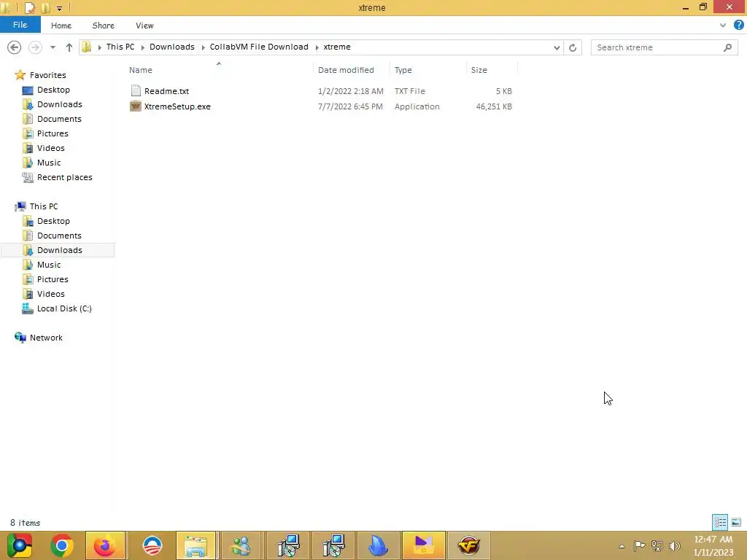
Task: Click the xtreme breadcrumb segment
Action: pos(337,47)
